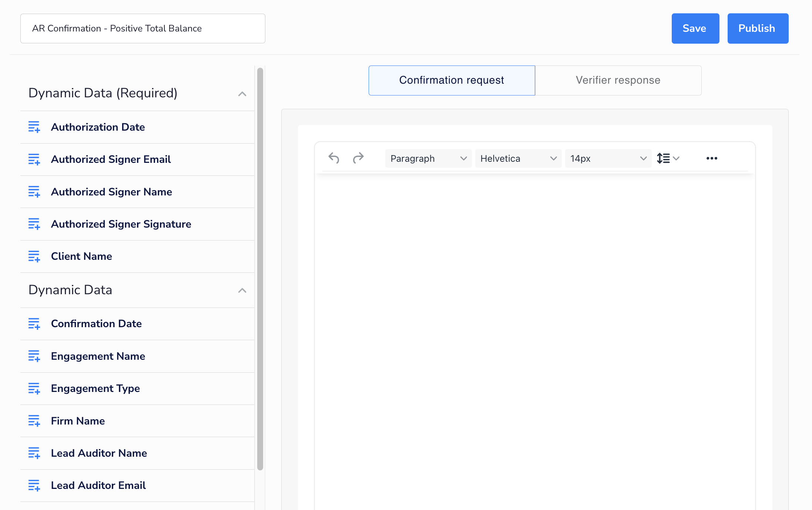Click the Dynamic Data heading text
This screenshot has height=510, width=812.
(70, 290)
